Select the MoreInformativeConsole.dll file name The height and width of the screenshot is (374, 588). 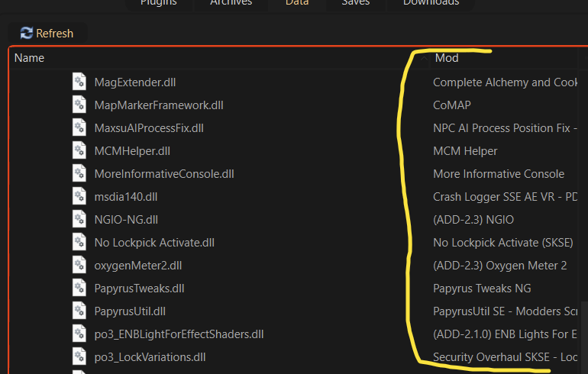(x=164, y=173)
